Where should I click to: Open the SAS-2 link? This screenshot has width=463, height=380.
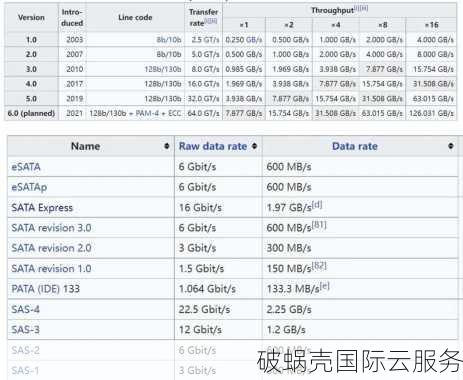(x=25, y=350)
